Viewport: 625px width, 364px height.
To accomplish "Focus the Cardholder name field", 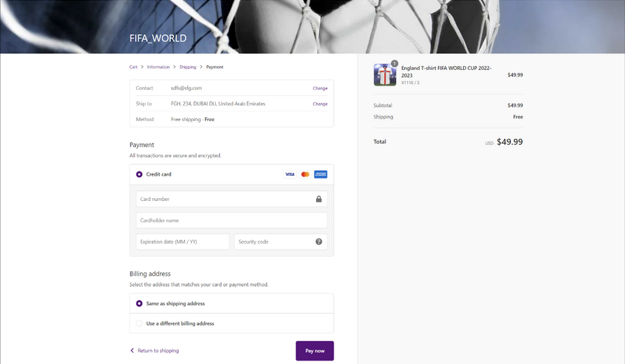I will [x=232, y=220].
